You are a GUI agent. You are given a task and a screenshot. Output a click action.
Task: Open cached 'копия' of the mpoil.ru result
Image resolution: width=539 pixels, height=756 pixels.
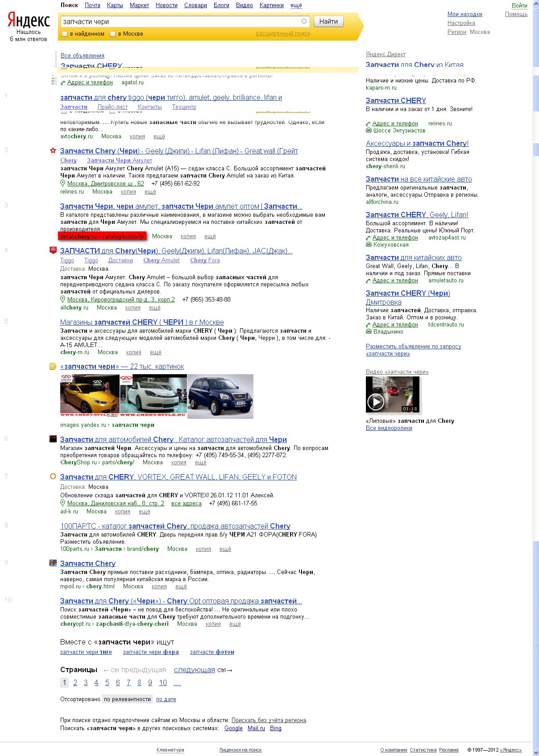point(159,587)
